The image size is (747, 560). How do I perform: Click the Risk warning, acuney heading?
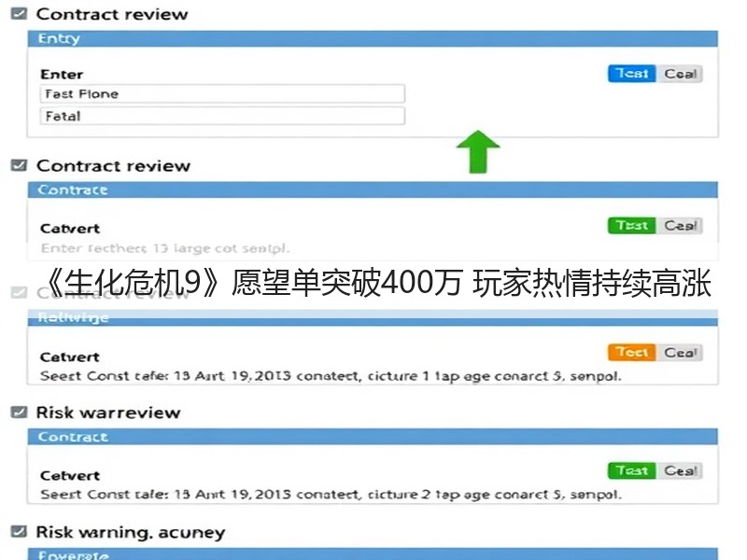pos(131,532)
